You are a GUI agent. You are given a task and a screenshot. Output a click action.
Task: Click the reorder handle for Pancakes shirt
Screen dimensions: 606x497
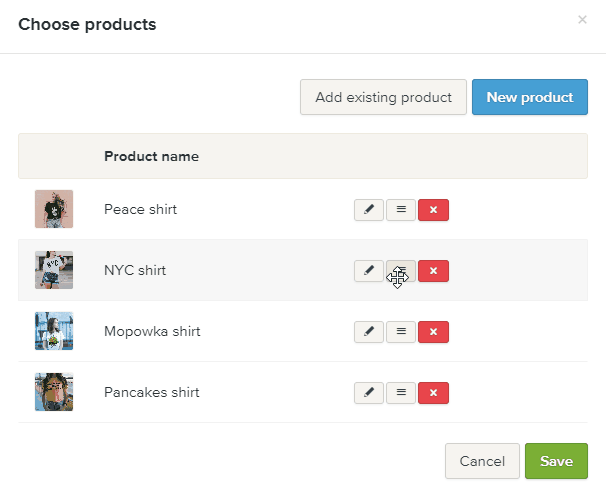(401, 393)
